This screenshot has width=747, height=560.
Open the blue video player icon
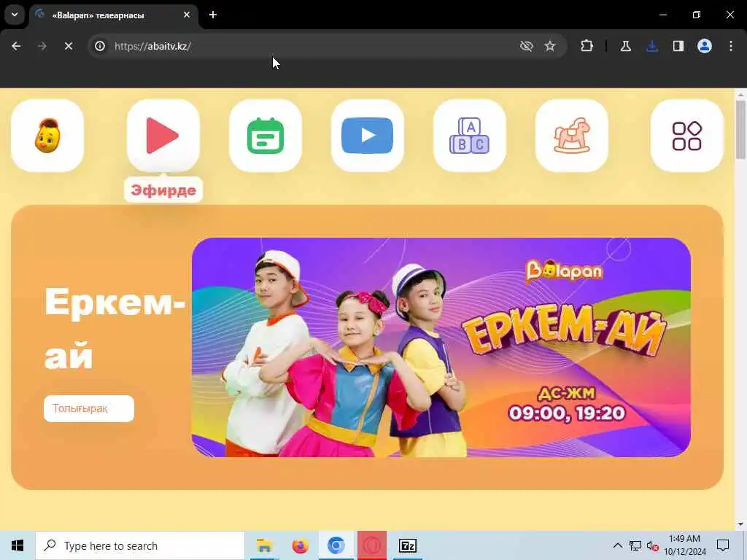[x=368, y=136]
